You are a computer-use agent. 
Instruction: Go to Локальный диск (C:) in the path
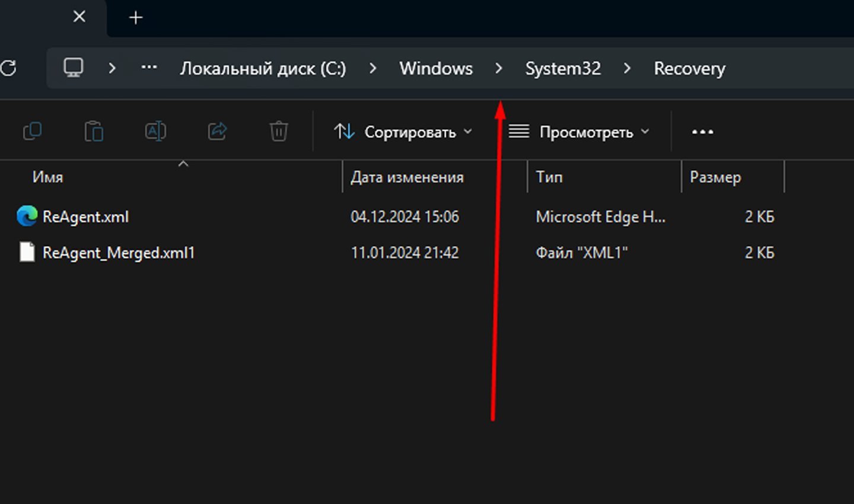click(263, 69)
